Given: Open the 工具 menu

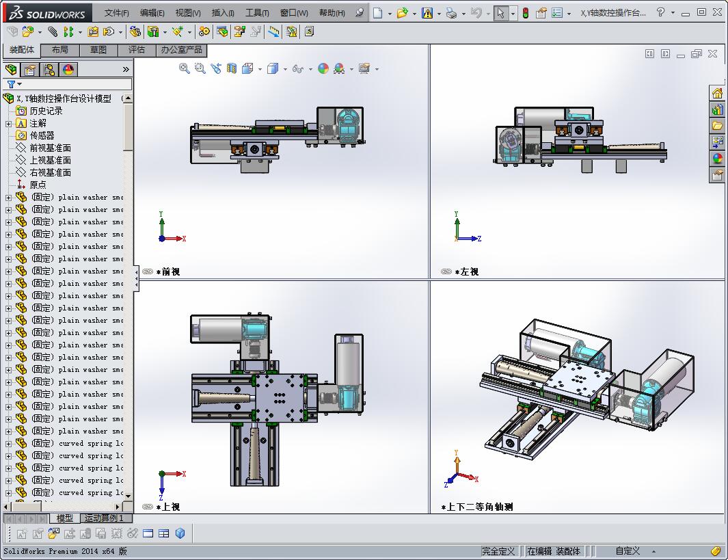Looking at the screenshot, I should [x=257, y=13].
